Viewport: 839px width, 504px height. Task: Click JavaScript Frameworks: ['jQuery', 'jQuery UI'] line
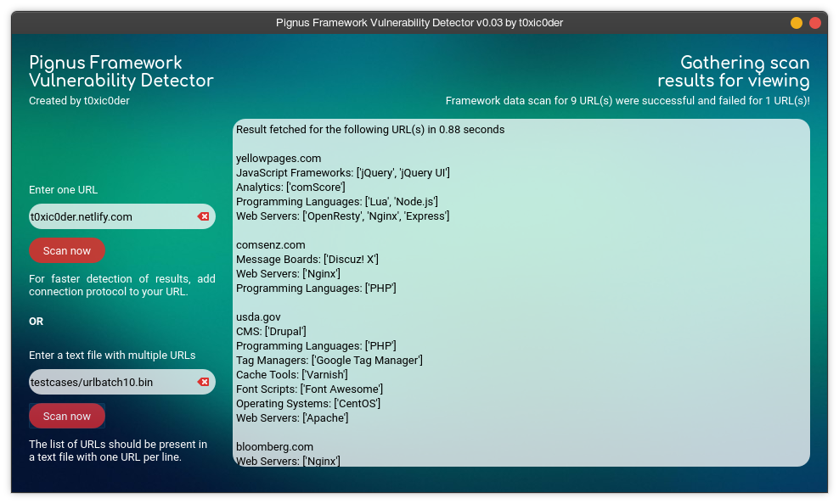coord(343,172)
